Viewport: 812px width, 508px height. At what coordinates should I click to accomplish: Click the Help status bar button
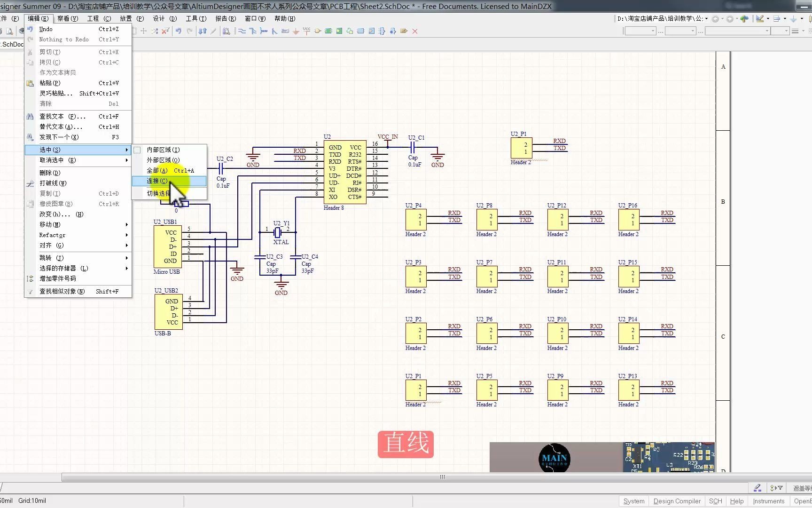click(x=737, y=501)
